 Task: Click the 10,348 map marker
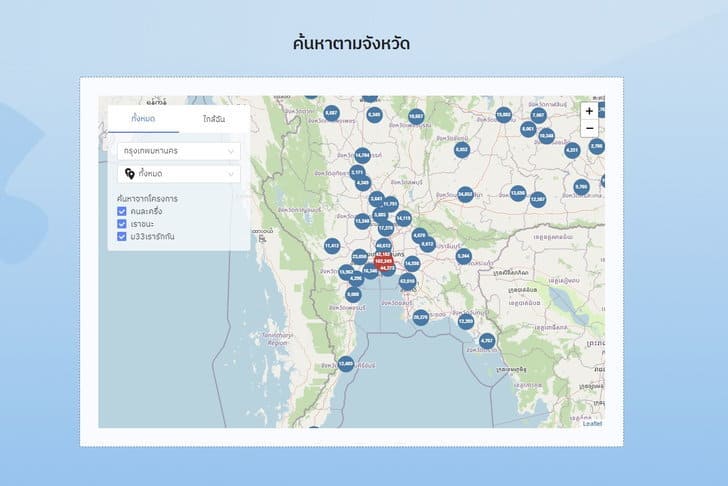546,136
